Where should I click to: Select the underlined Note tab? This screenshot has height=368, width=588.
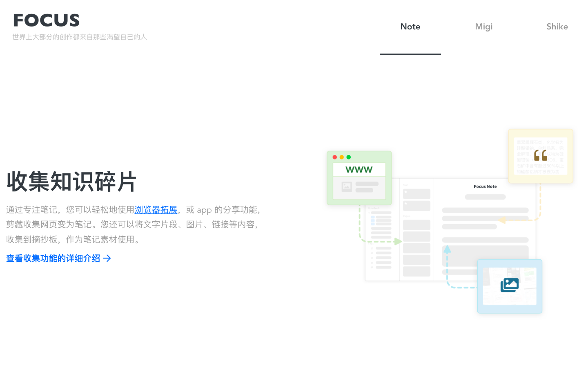(x=410, y=27)
